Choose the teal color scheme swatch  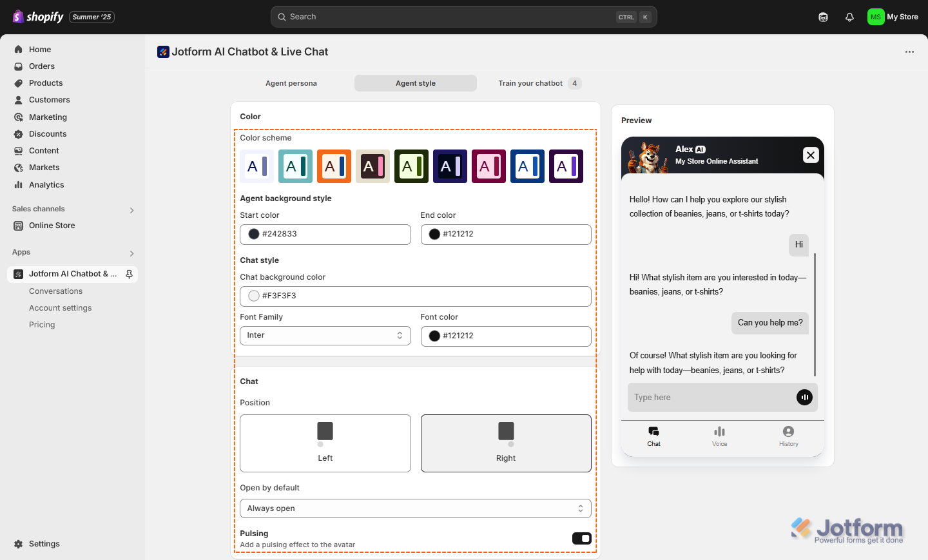(x=296, y=166)
